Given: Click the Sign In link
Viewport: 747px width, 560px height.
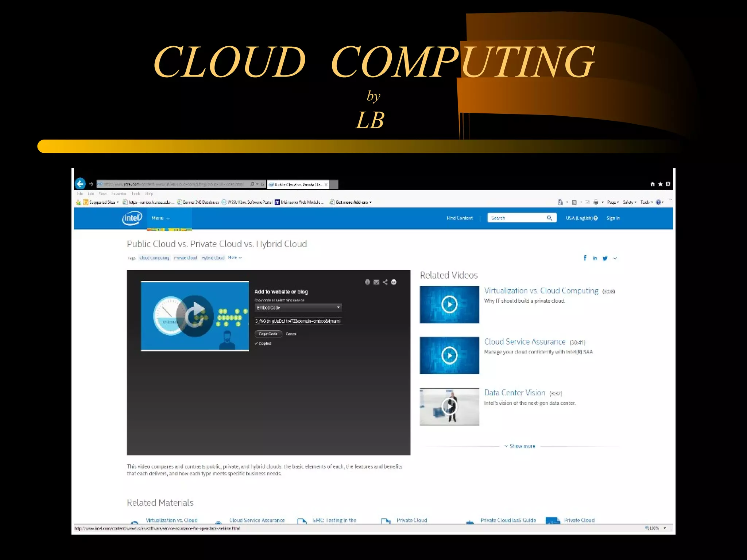Looking at the screenshot, I should [x=613, y=218].
